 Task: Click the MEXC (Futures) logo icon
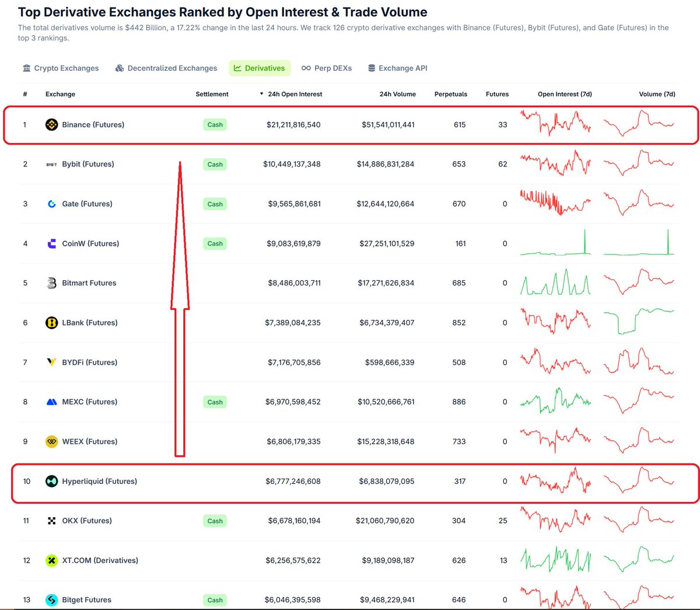(51, 402)
